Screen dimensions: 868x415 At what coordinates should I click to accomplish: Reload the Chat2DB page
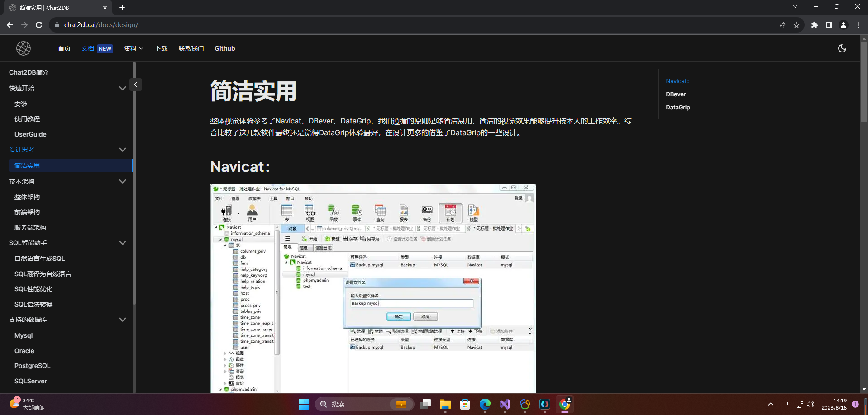click(39, 25)
